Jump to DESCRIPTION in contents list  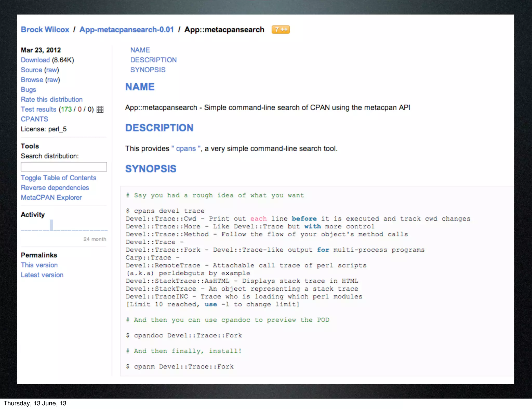click(x=153, y=60)
